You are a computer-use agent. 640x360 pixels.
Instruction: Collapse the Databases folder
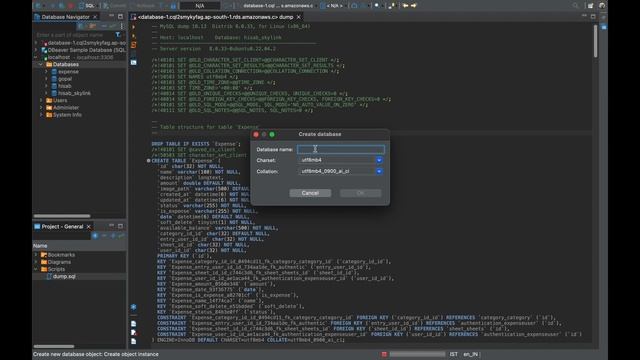pos(41,64)
